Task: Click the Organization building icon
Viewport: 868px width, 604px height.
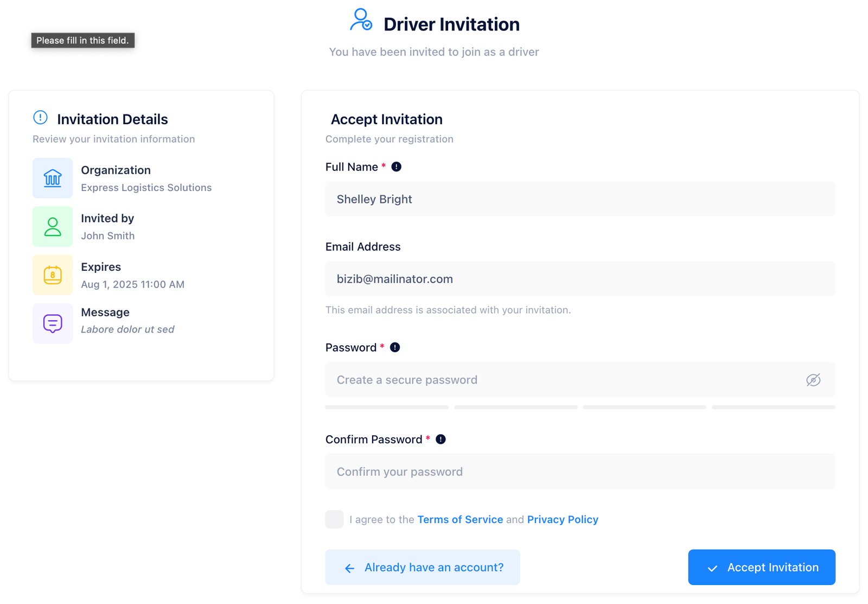Action: [53, 178]
